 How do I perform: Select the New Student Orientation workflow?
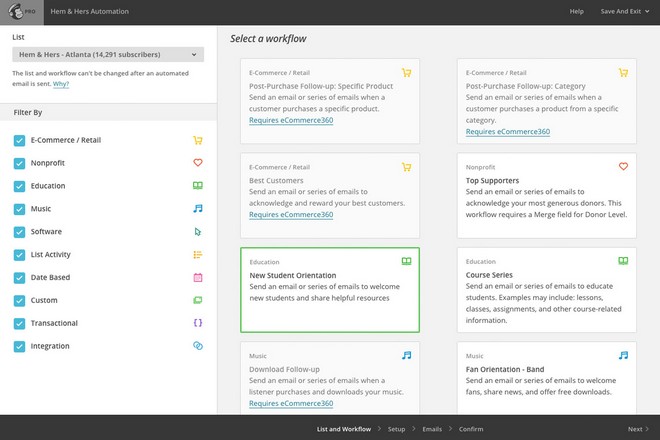329,289
